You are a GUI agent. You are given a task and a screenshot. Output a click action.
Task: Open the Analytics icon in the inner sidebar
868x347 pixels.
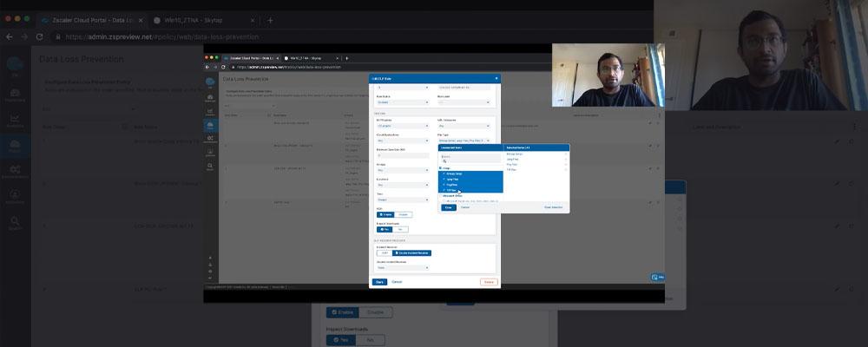click(x=211, y=111)
